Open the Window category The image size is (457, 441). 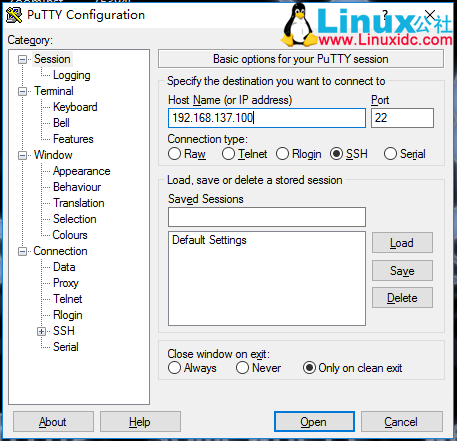(53, 155)
